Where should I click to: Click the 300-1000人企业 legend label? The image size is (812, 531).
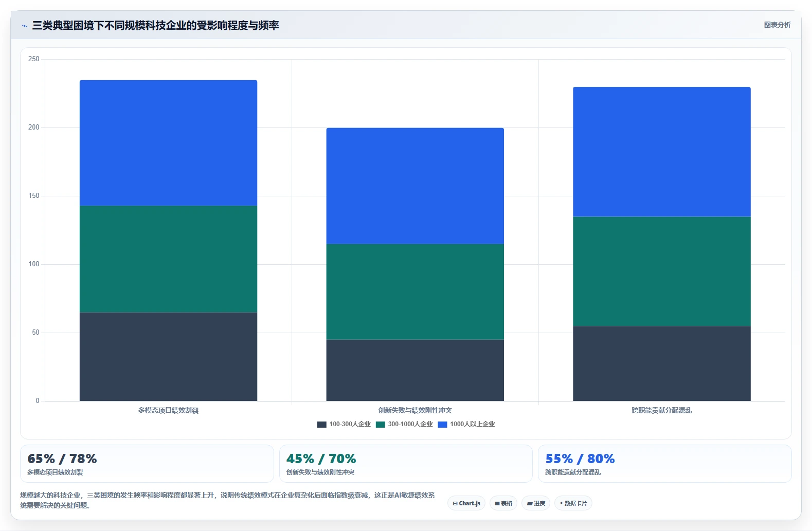pyautogui.click(x=410, y=424)
